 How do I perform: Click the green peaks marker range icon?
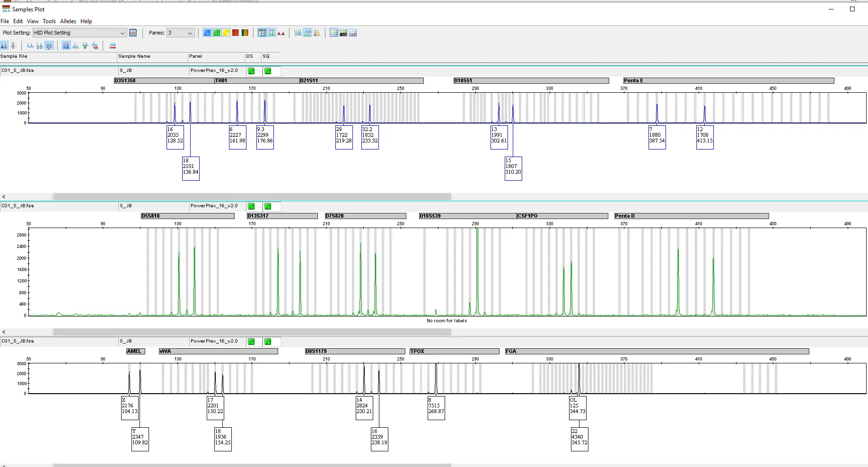pyautogui.click(x=272, y=33)
